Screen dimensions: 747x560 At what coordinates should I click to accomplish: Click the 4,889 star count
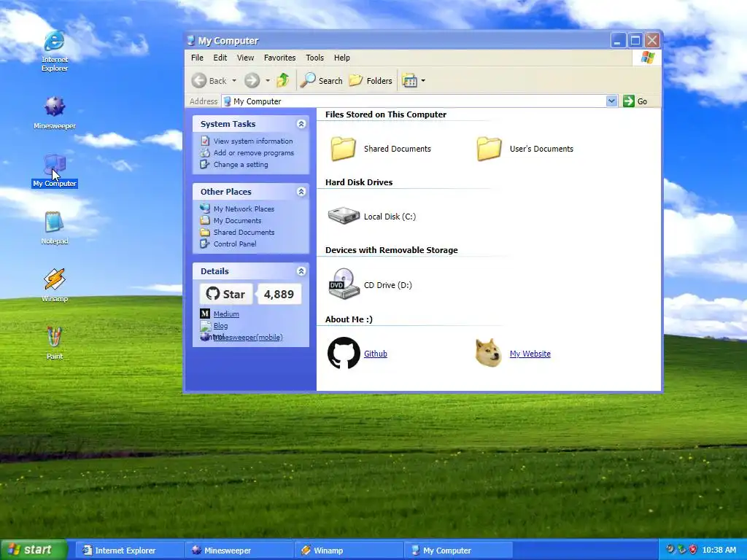[279, 295]
